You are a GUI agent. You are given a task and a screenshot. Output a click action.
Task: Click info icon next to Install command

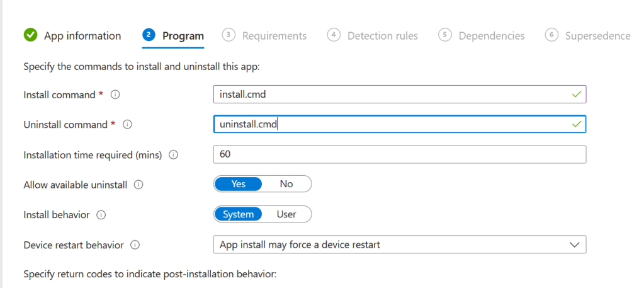115,95
